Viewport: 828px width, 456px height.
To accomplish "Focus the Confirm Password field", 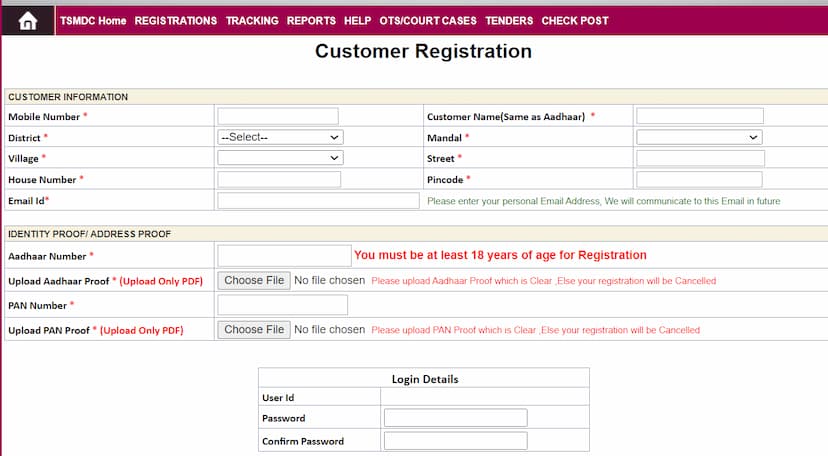I will [456, 441].
